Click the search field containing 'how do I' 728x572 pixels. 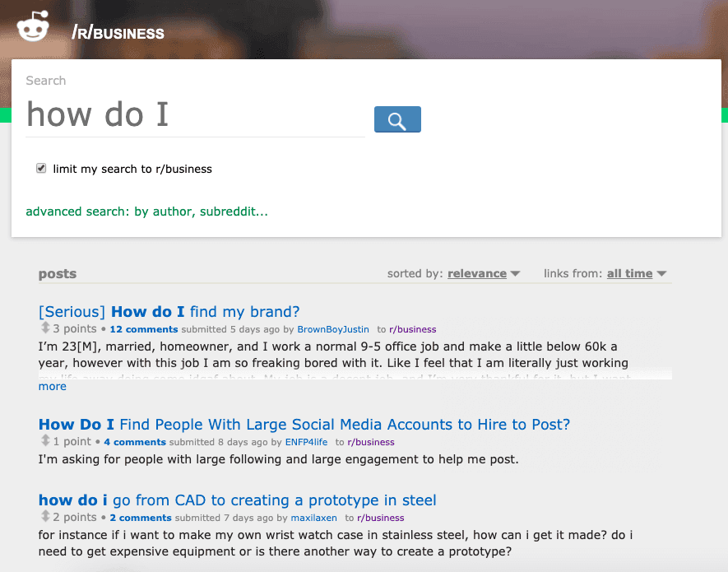click(x=194, y=115)
